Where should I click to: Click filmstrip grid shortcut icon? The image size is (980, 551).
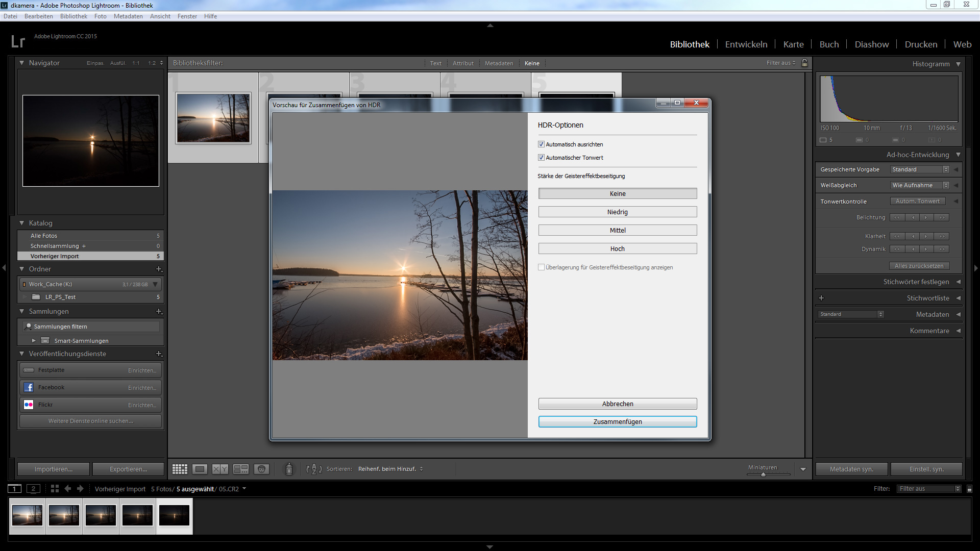pos(55,489)
